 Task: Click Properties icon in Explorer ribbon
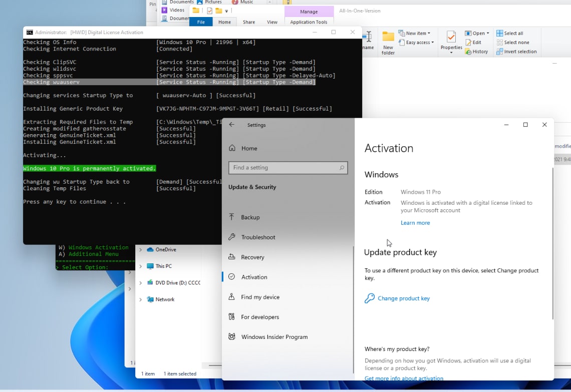[451, 37]
